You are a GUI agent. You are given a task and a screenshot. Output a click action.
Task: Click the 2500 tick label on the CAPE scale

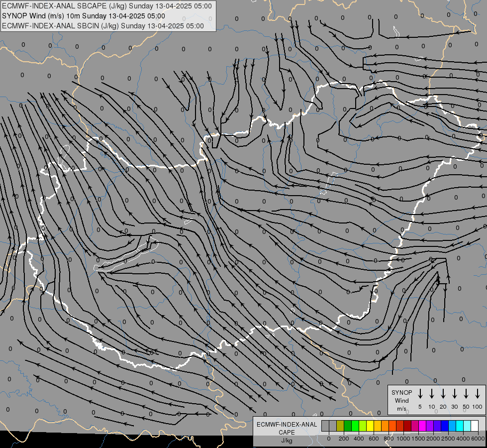pyautogui.click(x=448, y=439)
